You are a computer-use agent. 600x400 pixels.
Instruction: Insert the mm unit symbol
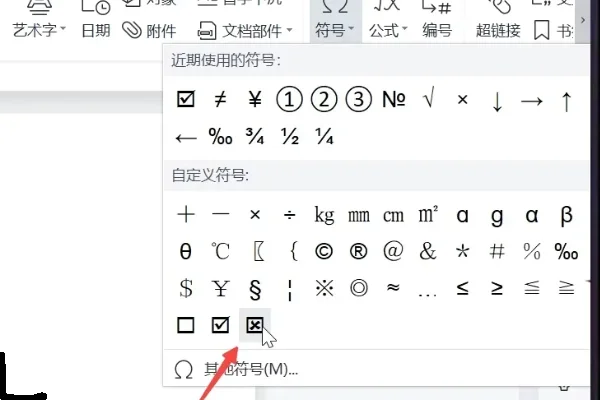point(359,216)
